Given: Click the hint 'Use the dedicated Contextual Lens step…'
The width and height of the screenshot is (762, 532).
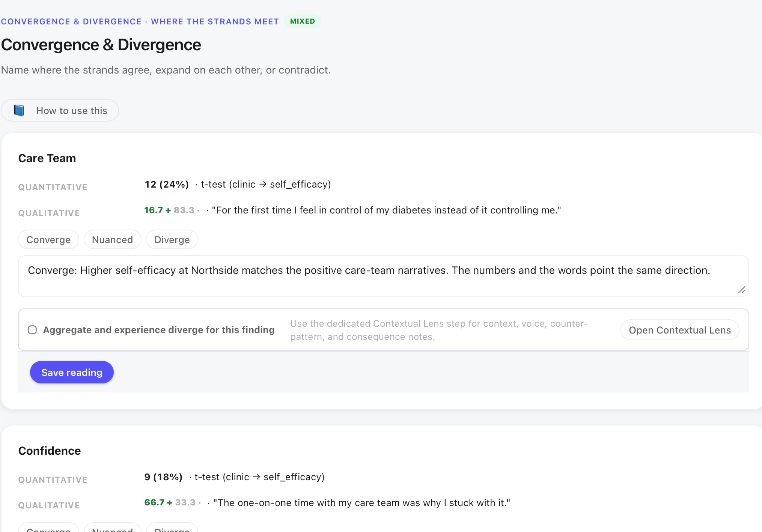Looking at the screenshot, I should pos(439,330).
